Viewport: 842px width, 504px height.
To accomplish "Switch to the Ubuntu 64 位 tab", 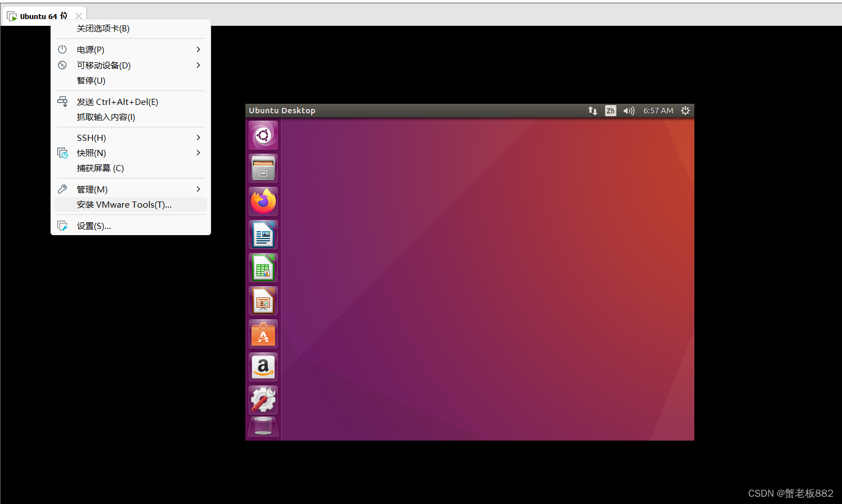I will (44, 16).
